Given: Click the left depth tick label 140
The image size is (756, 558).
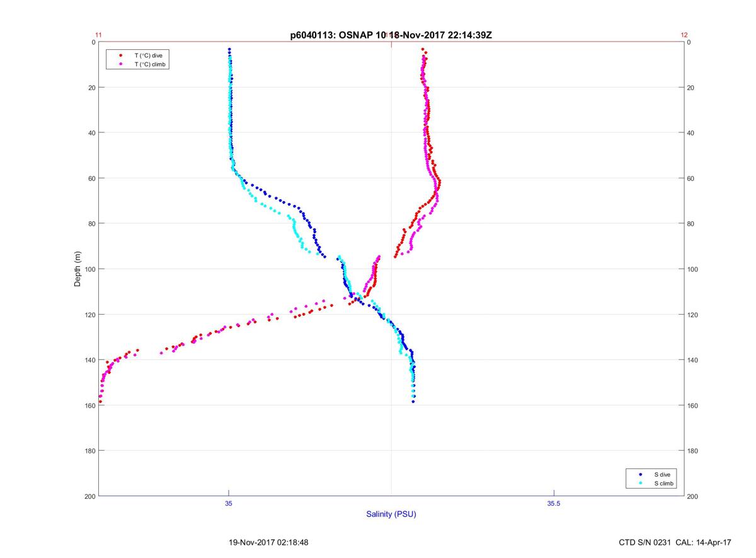Looking at the screenshot, I should point(89,360).
